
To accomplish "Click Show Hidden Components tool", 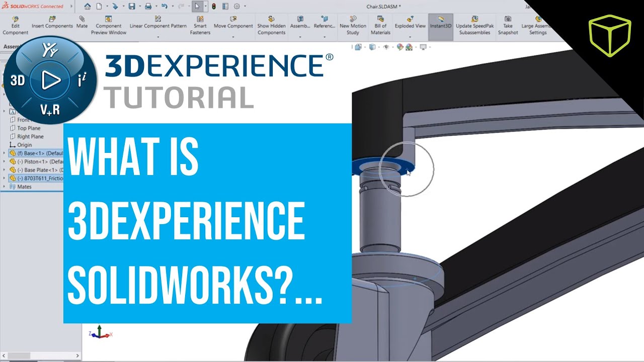I will pyautogui.click(x=271, y=26).
